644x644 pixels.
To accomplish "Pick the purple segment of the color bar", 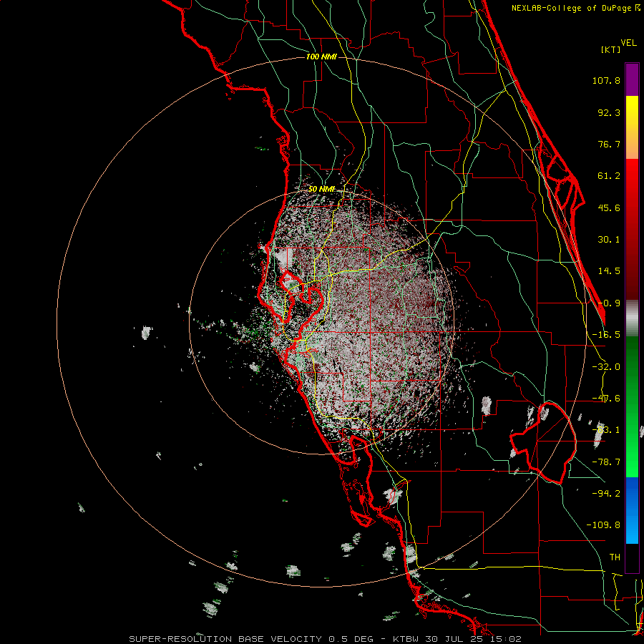I will (x=632, y=79).
